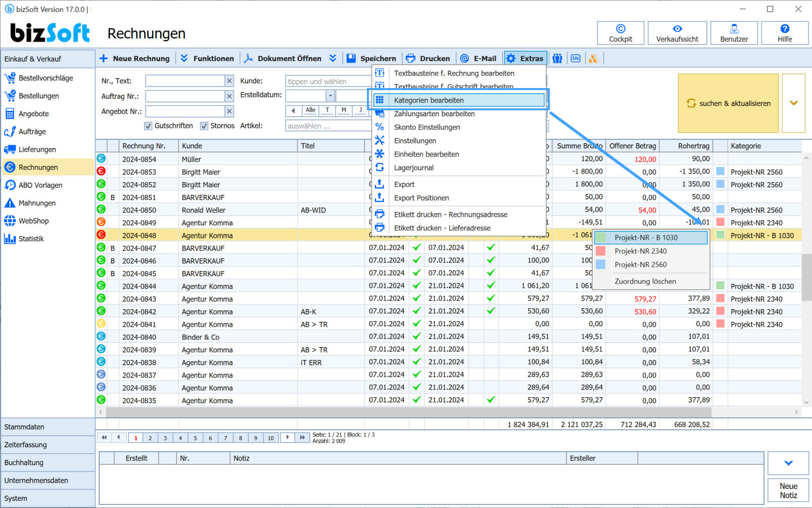Click status icon of invoice 2024-0854
This screenshot has height=508, width=812.
point(101,159)
